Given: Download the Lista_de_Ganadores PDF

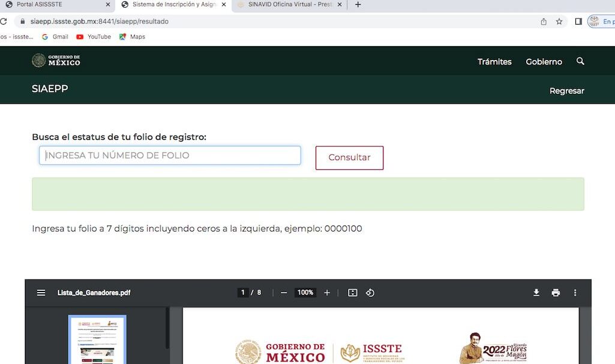Looking at the screenshot, I should (535, 293).
